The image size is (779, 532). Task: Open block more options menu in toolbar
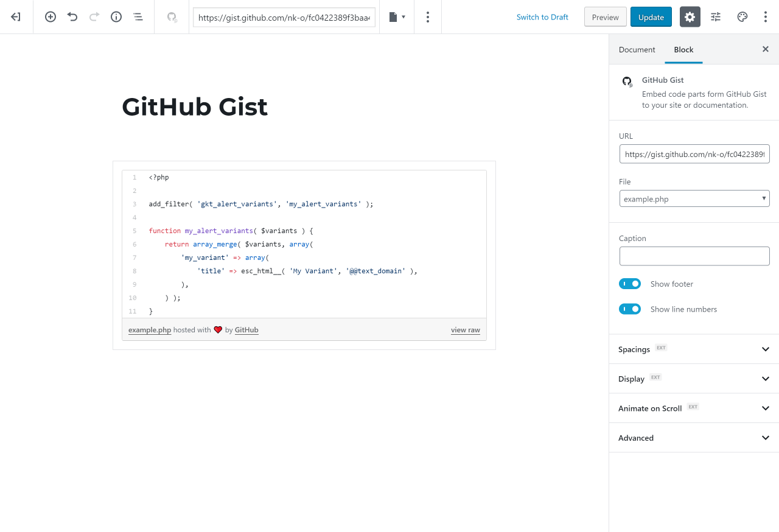[428, 17]
